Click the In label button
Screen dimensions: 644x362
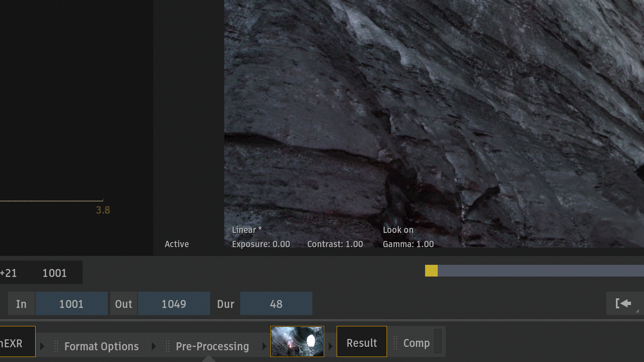(21, 304)
